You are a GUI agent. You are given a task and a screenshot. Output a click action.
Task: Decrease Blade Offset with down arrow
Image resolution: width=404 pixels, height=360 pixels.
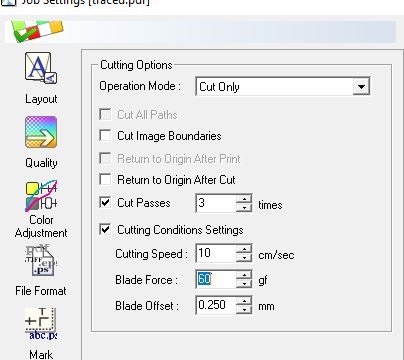point(244,309)
